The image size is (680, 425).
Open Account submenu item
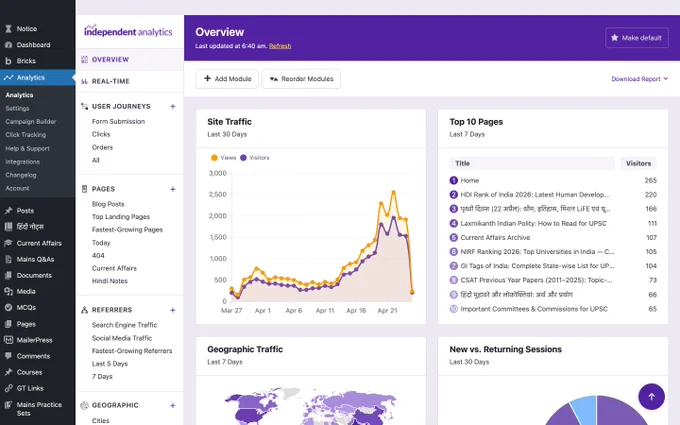point(17,188)
